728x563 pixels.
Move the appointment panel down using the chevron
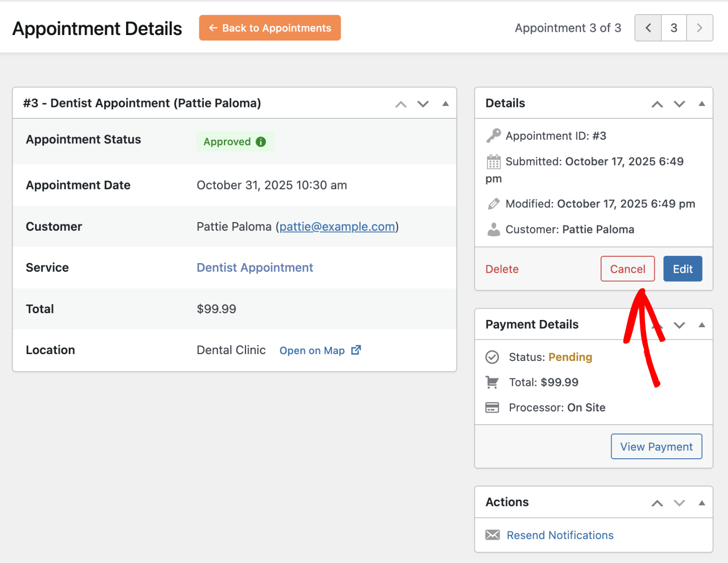(x=423, y=104)
